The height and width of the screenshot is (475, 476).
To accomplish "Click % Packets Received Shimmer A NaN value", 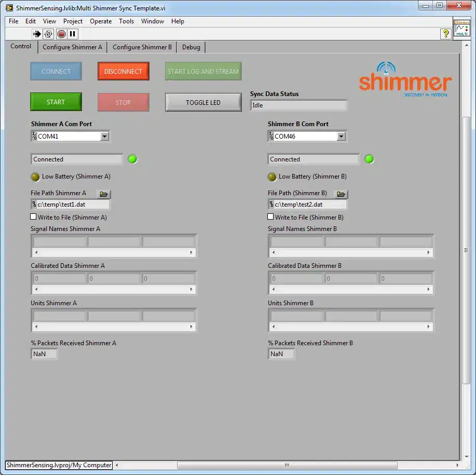I will (x=44, y=354).
